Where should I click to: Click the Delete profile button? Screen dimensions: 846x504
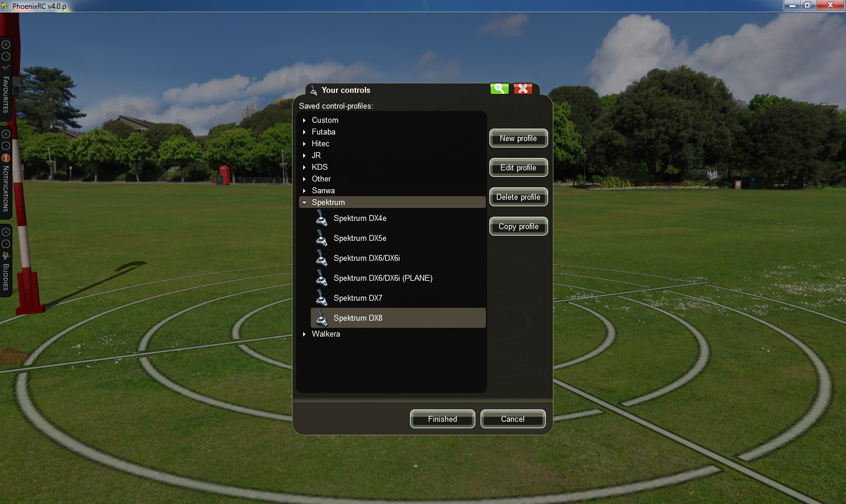(x=518, y=197)
